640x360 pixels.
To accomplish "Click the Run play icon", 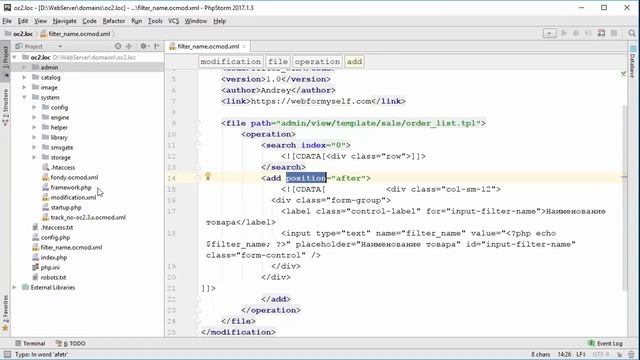I will point(564,33).
